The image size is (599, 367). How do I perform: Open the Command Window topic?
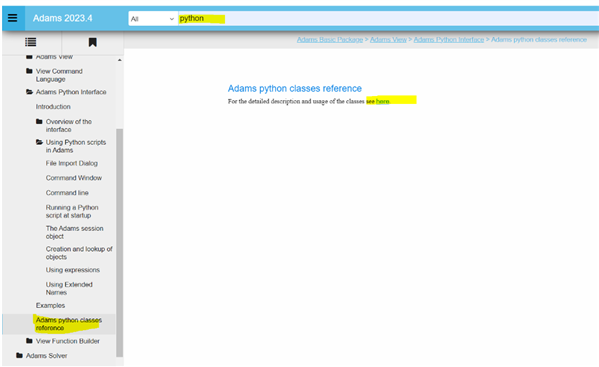pos(74,178)
